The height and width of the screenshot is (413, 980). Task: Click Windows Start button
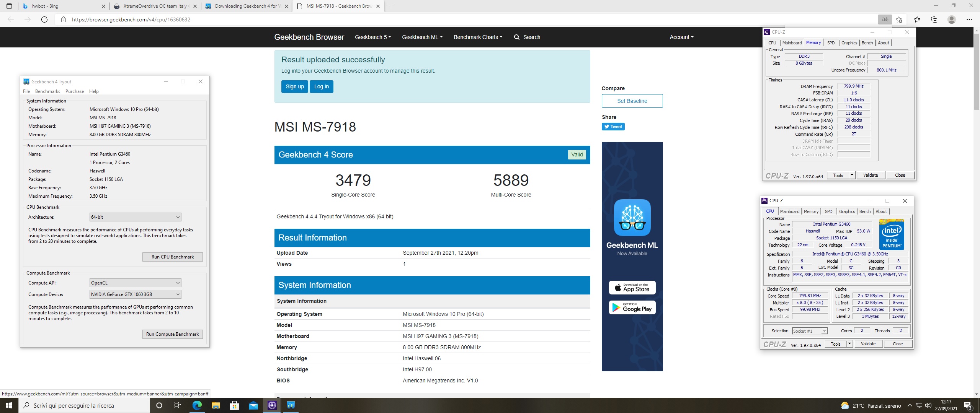(9, 405)
